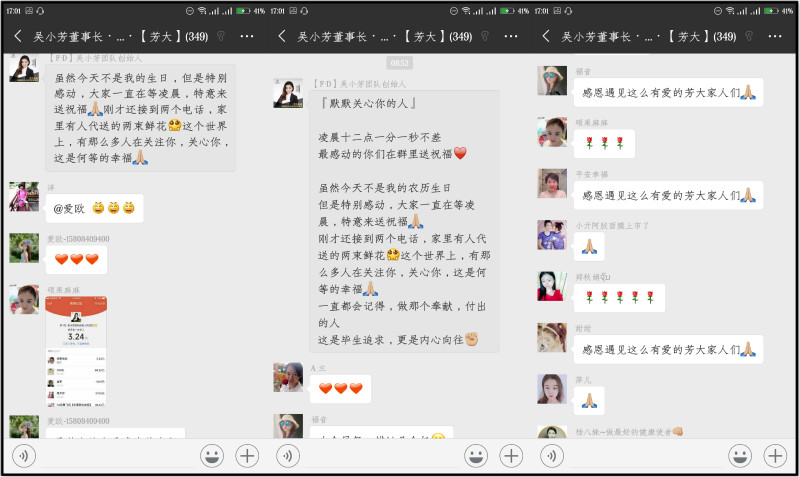Tap the avatar of 平安幸福

coord(552,184)
